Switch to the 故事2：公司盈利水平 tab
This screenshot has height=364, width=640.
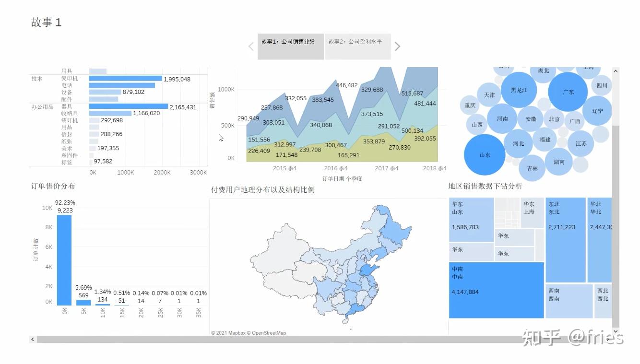[358, 47]
